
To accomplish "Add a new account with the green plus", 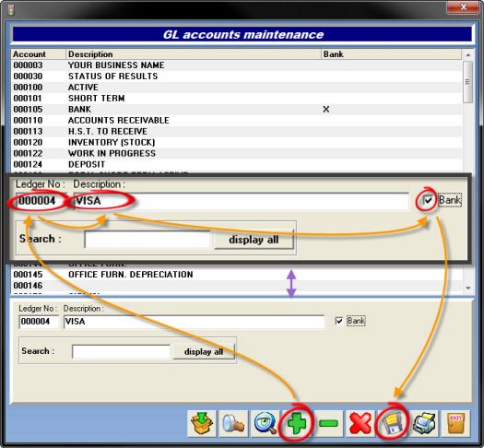I will (297, 424).
